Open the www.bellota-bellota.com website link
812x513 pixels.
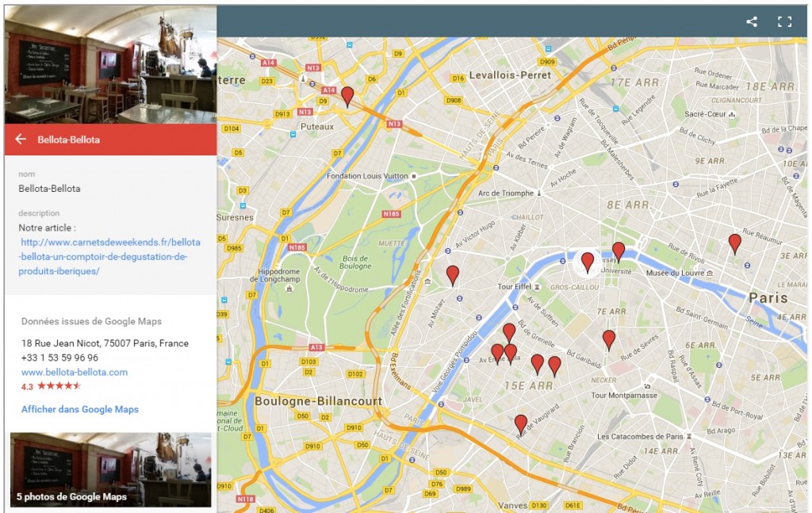pos(75,372)
